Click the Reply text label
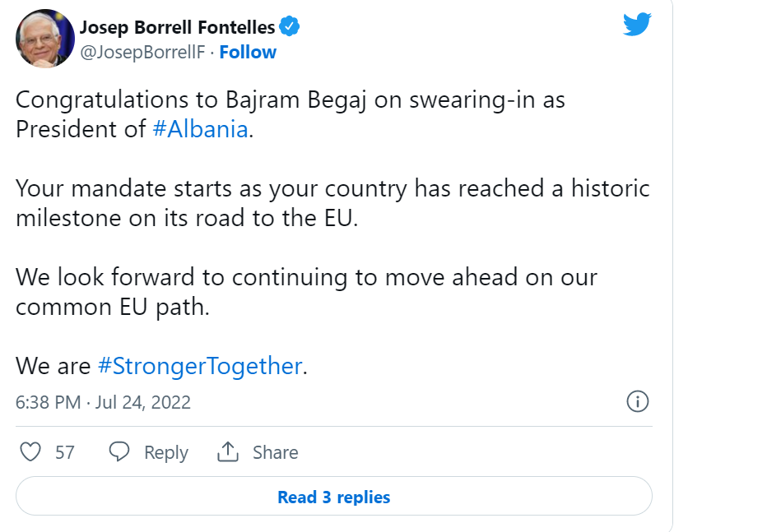 click(166, 452)
